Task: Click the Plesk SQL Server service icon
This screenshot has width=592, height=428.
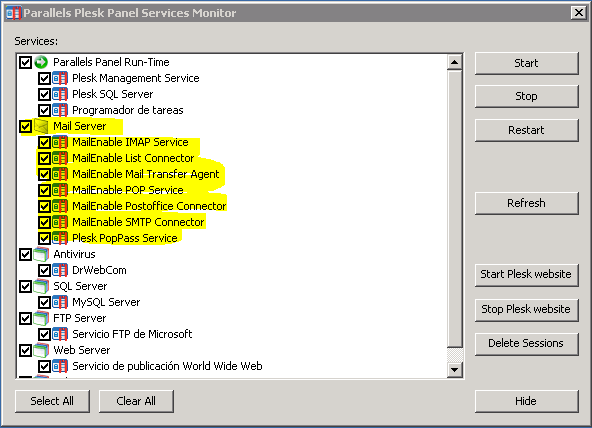Action: (60, 94)
